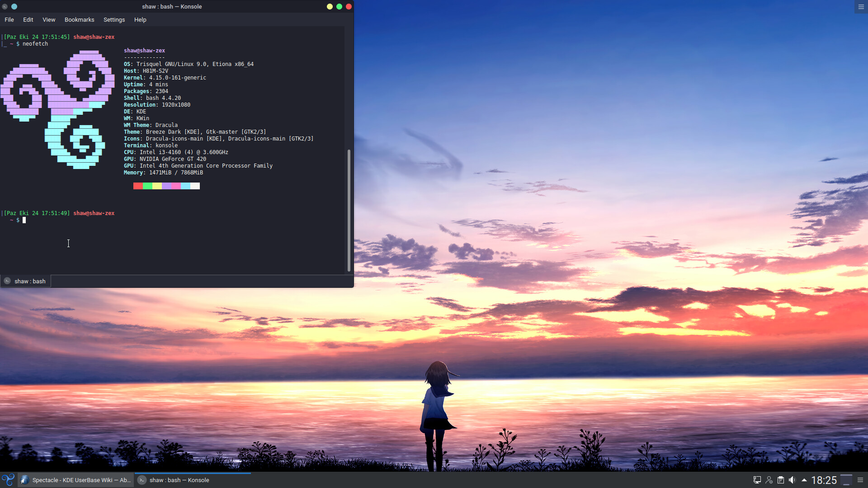Click the 'Theme: Breeze Dark [KDE]' line
Image resolution: width=868 pixels, height=488 pixels.
coord(195,132)
